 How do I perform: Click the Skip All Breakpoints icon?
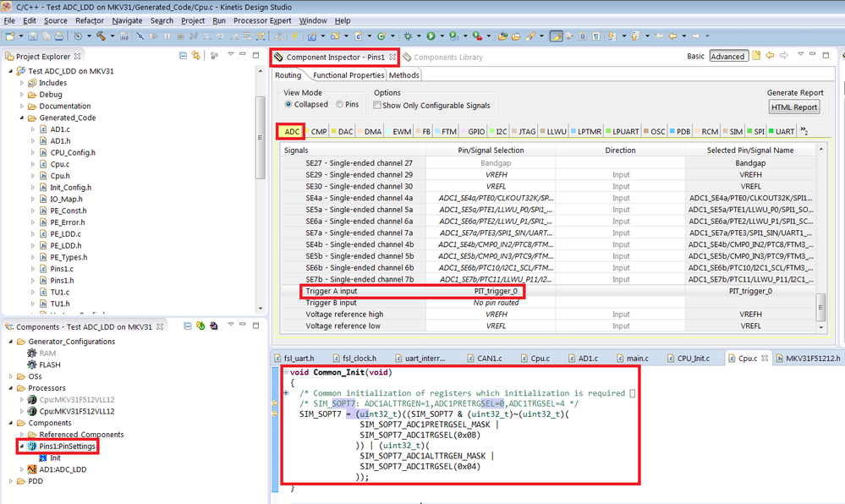140,36
